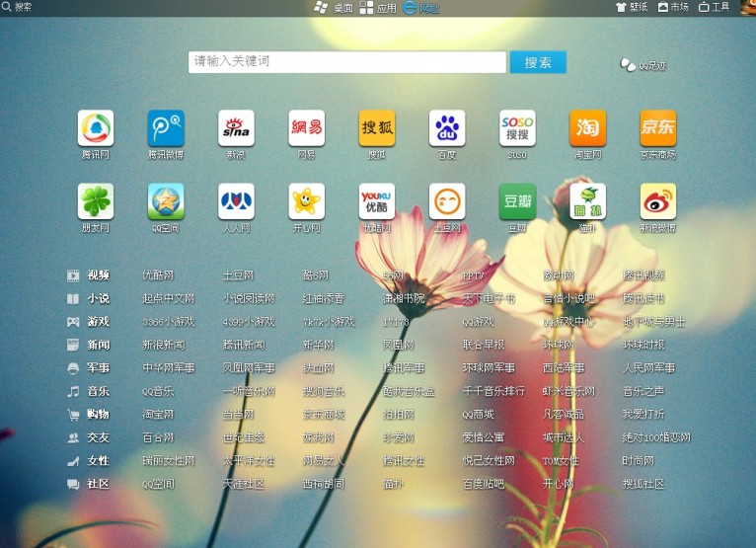Focus the 请输入关键词 search field
Viewport: 756px width, 548px height.
click(x=347, y=62)
